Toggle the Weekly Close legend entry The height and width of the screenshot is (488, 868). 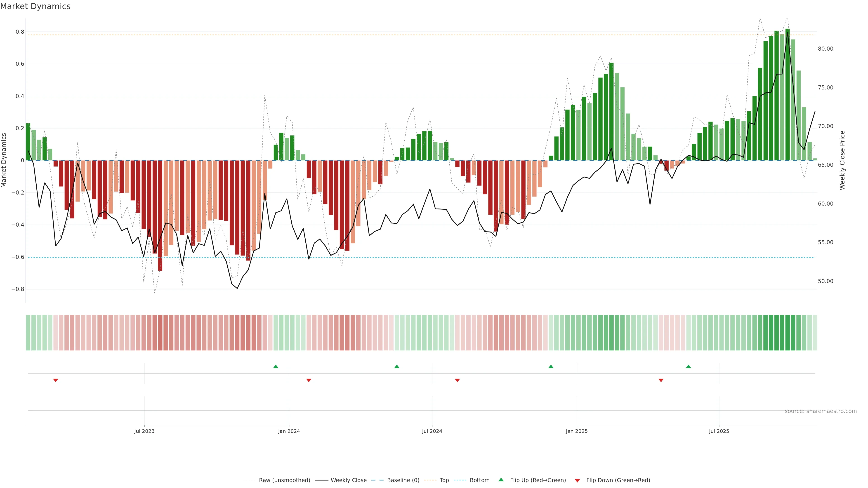click(x=348, y=480)
